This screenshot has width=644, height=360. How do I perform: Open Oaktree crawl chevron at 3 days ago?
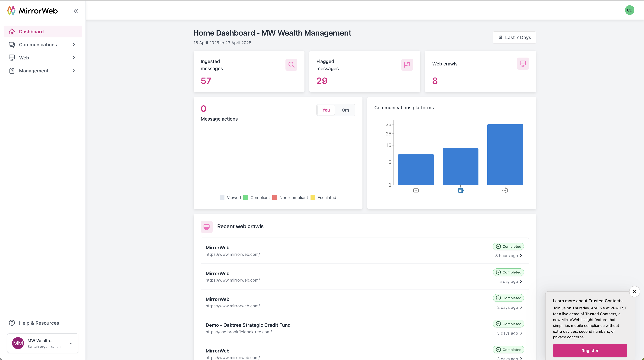521,333
